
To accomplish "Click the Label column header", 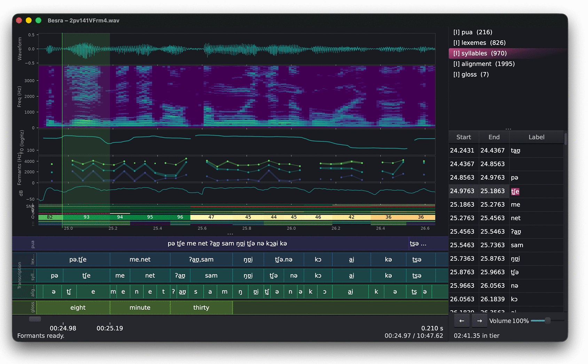I will tap(536, 137).
